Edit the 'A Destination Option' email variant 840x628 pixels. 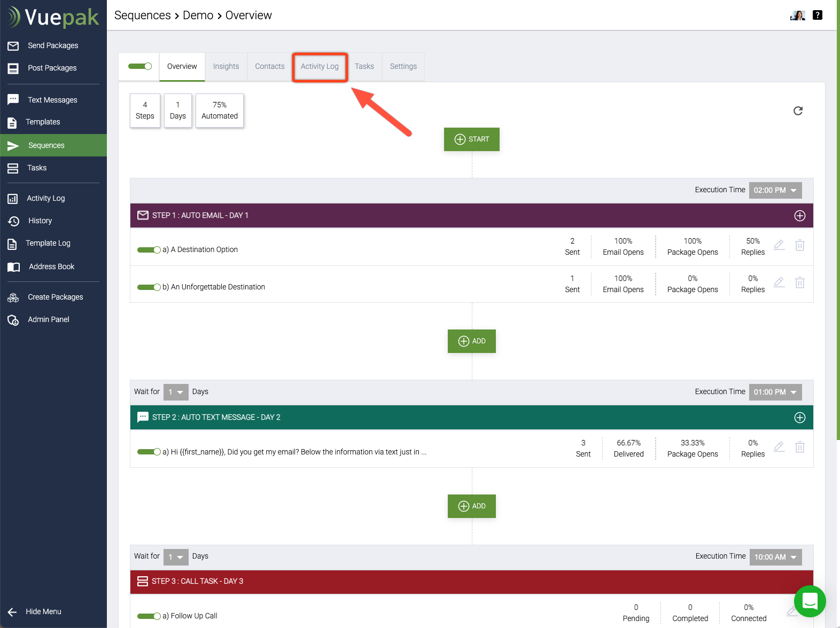click(779, 245)
